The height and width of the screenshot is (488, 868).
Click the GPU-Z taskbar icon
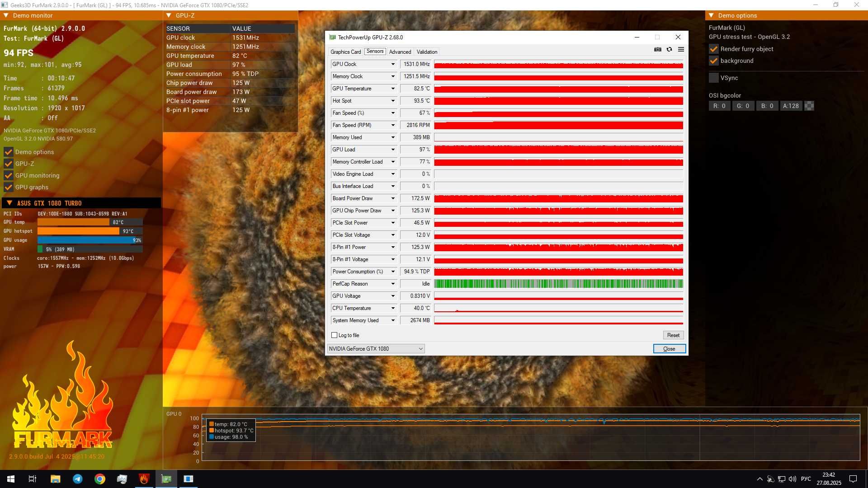(166, 479)
